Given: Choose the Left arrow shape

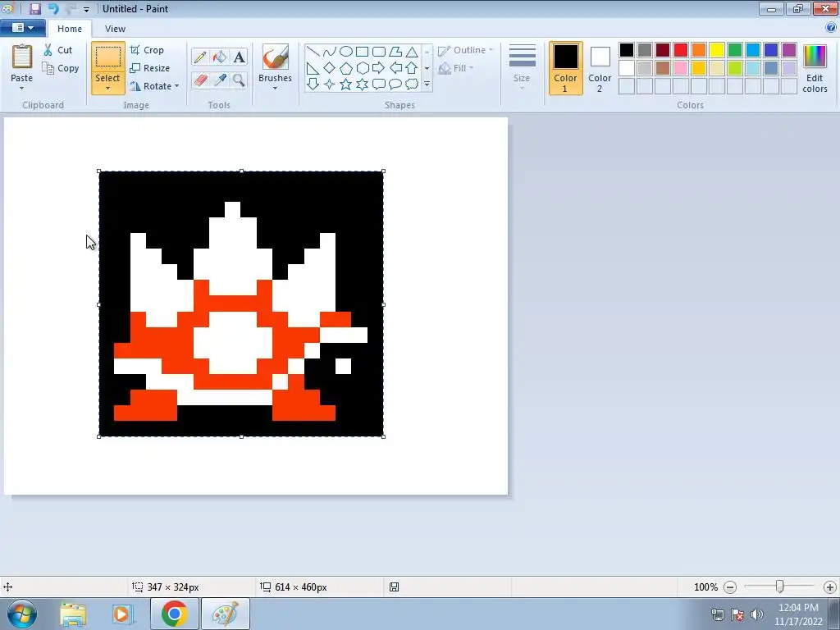Looking at the screenshot, I should pos(395,68).
